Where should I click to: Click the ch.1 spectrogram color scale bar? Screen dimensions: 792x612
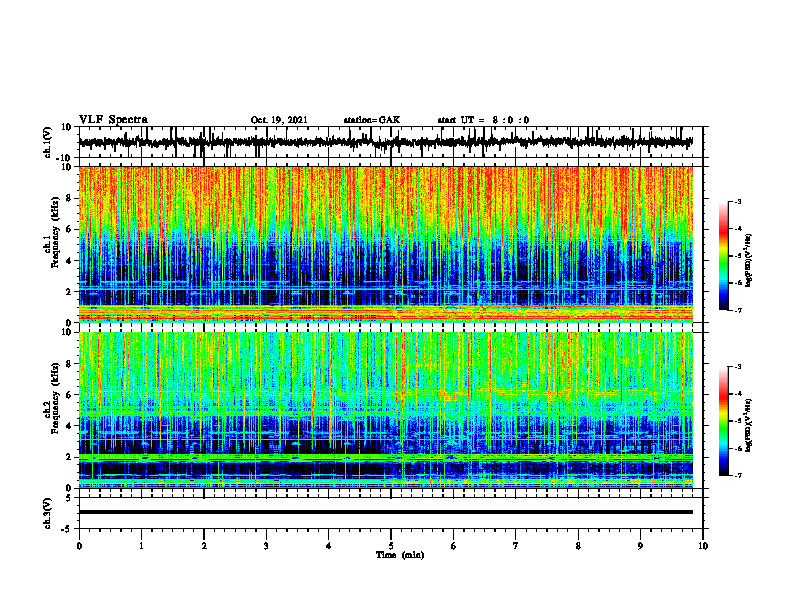(724, 256)
